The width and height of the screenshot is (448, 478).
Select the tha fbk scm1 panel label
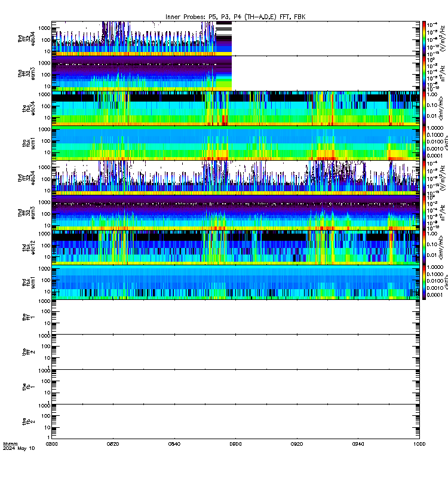click(29, 143)
